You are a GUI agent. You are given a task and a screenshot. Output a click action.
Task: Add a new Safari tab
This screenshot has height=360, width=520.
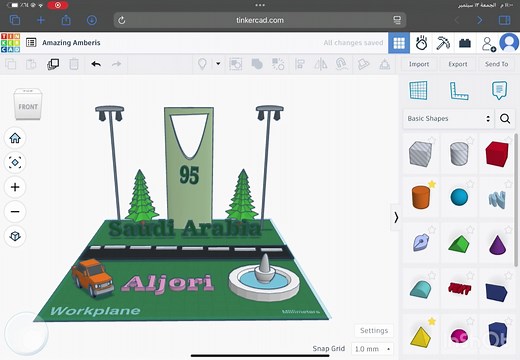41,20
